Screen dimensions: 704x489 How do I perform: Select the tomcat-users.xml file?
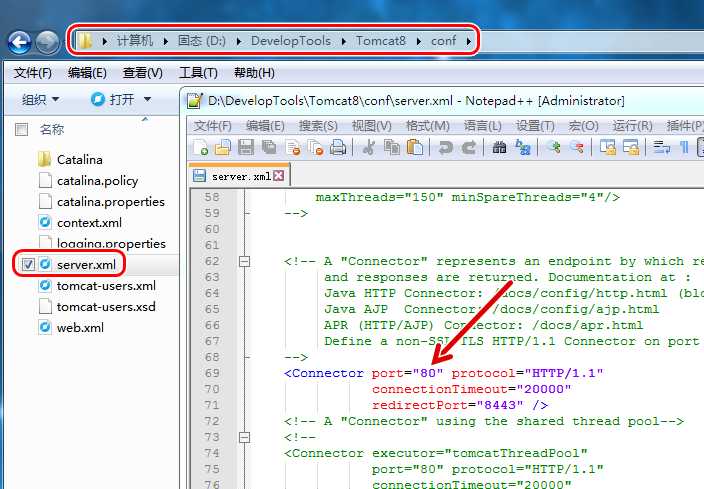tap(97, 286)
